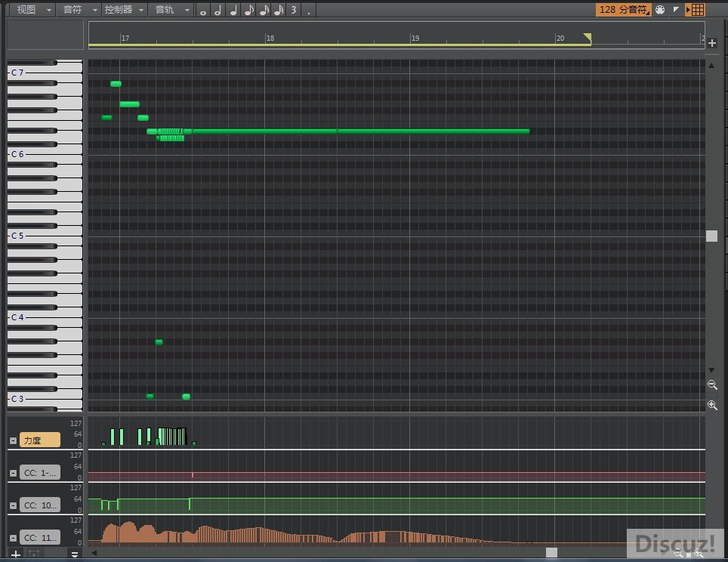
Task: Click the vertical scrollbar thumb
Action: [x=711, y=236]
